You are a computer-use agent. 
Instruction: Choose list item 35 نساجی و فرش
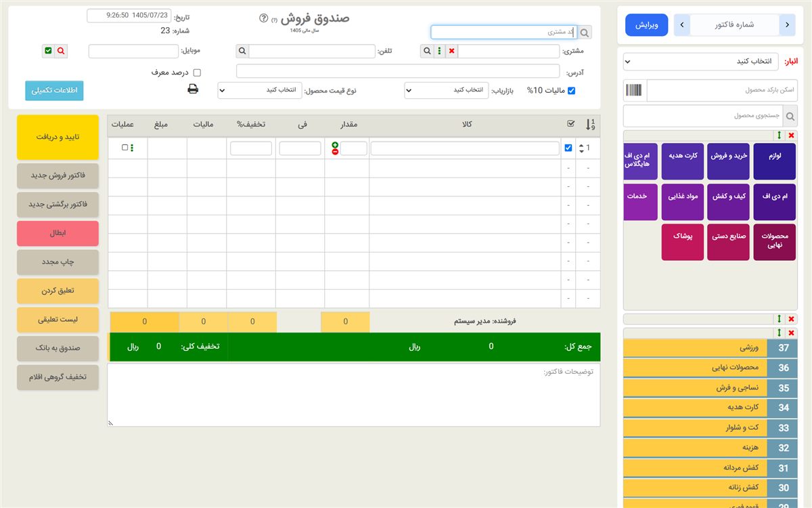710,388
